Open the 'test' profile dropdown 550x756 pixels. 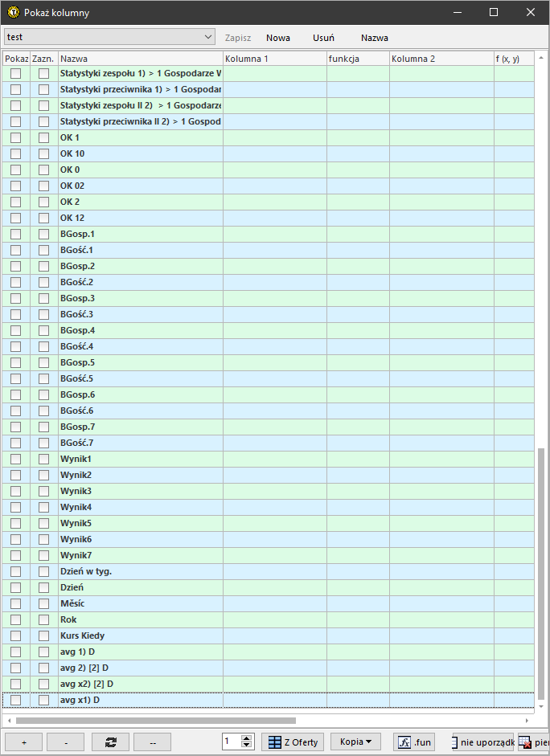109,37
